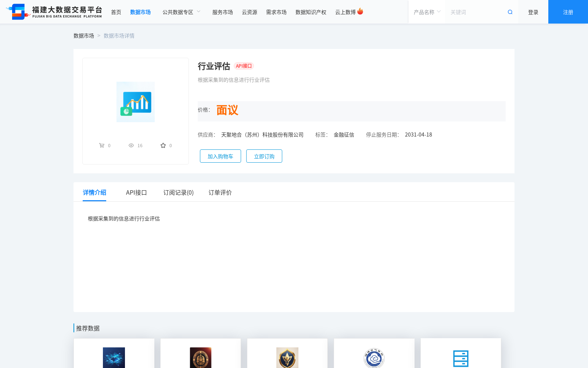Click the blue 注册 button
The width and height of the screenshot is (588, 368).
(x=568, y=12)
